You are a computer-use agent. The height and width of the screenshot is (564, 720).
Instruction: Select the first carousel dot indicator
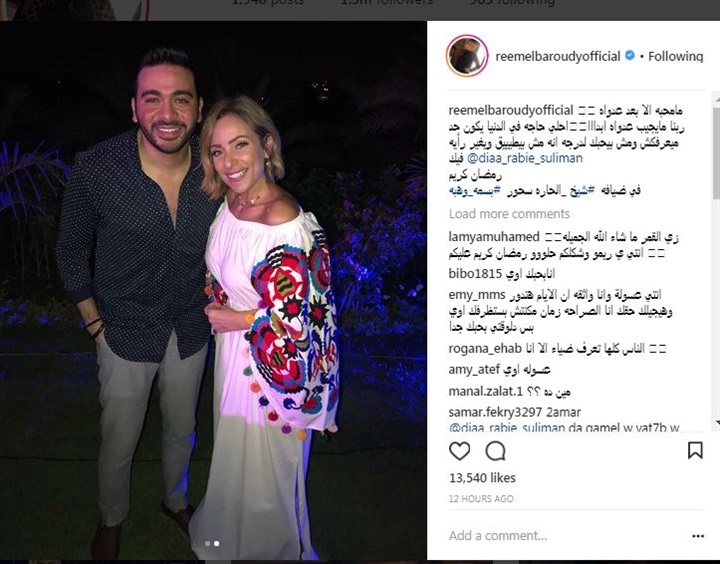208,543
